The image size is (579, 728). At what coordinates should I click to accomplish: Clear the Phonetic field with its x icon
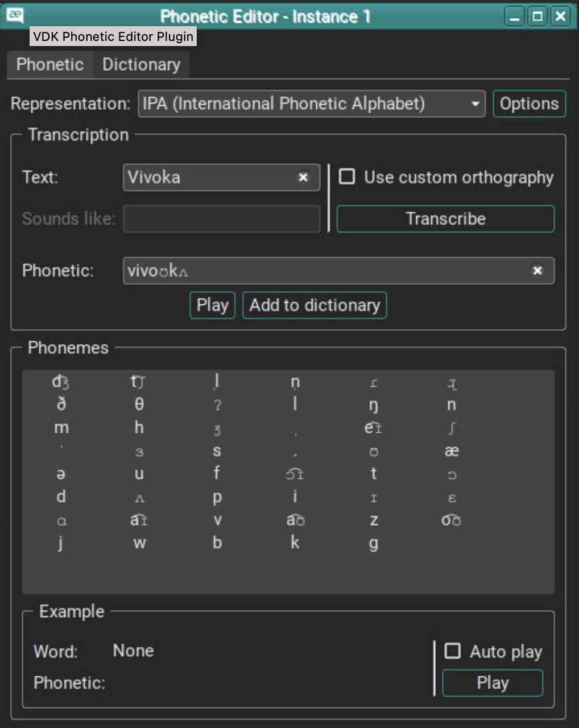pyautogui.click(x=537, y=271)
